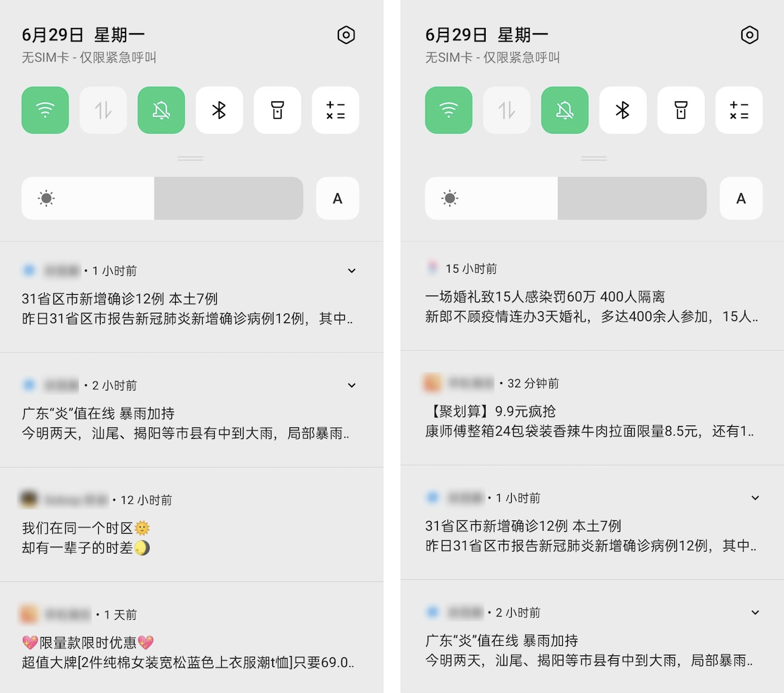The height and width of the screenshot is (693, 784).
Task: Expand left 31省区市新增确诊 notification chevron
Action: (352, 271)
